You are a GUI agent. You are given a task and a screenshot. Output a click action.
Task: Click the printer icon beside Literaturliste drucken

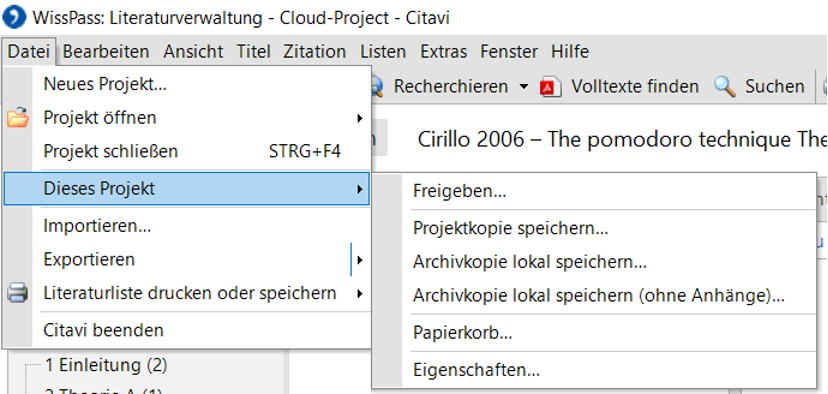17,293
